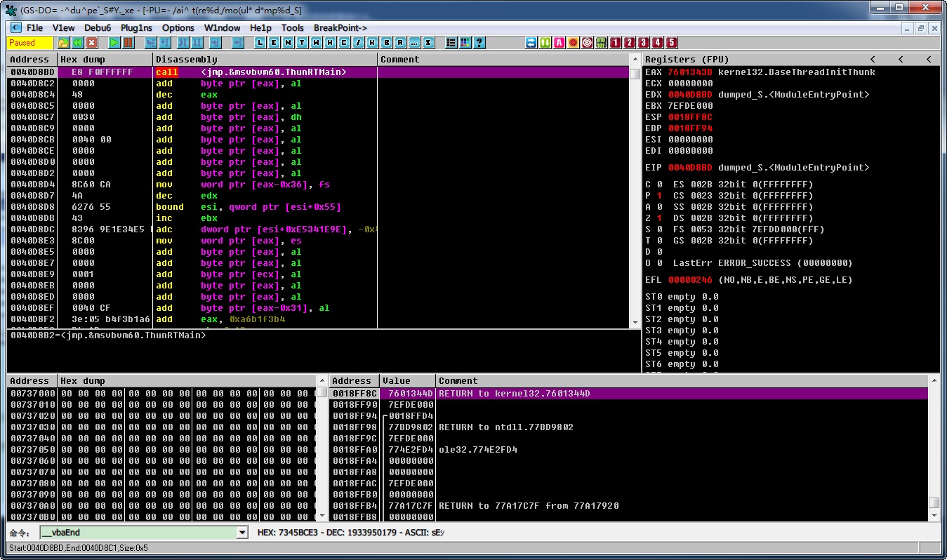Open the Handles (H) window icon

330,43
